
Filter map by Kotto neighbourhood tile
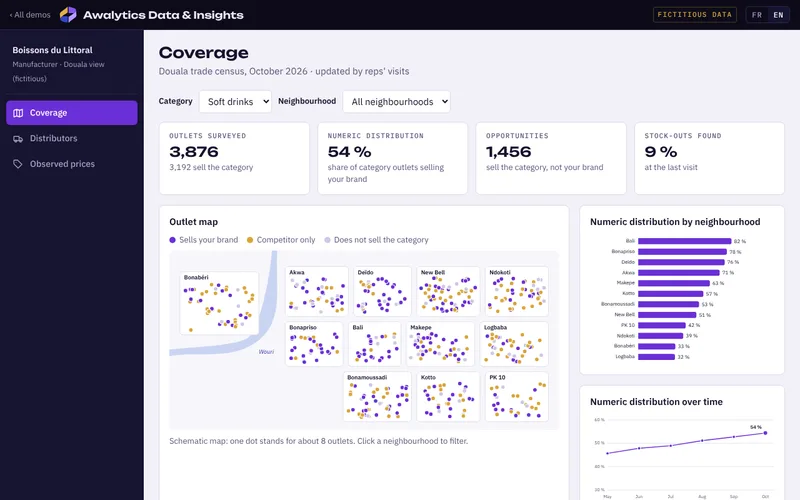click(x=448, y=396)
